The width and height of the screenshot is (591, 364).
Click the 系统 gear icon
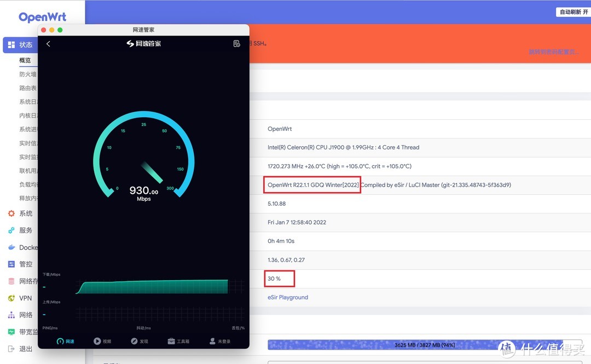(x=11, y=213)
